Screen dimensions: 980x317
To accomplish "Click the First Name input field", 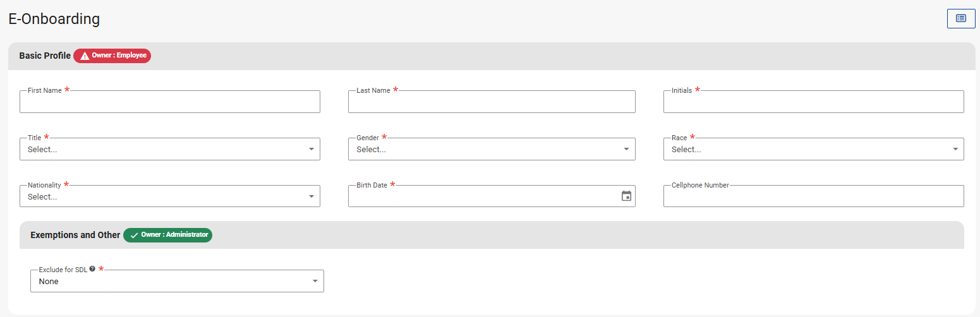I will (x=169, y=102).
